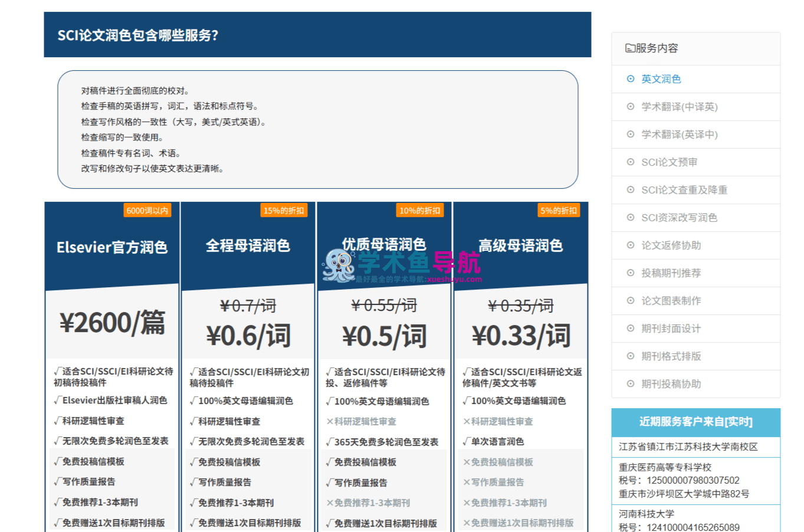Click the 10%的折扣 orange badge

420,211
